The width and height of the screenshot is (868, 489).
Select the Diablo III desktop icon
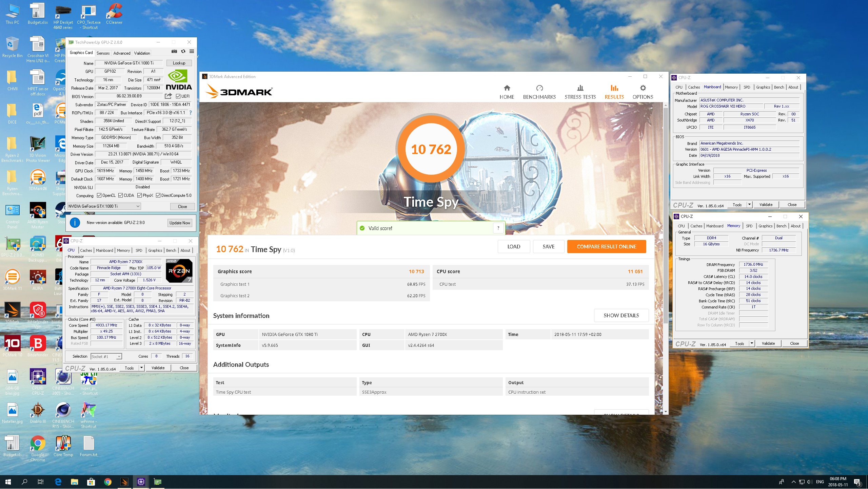click(38, 413)
